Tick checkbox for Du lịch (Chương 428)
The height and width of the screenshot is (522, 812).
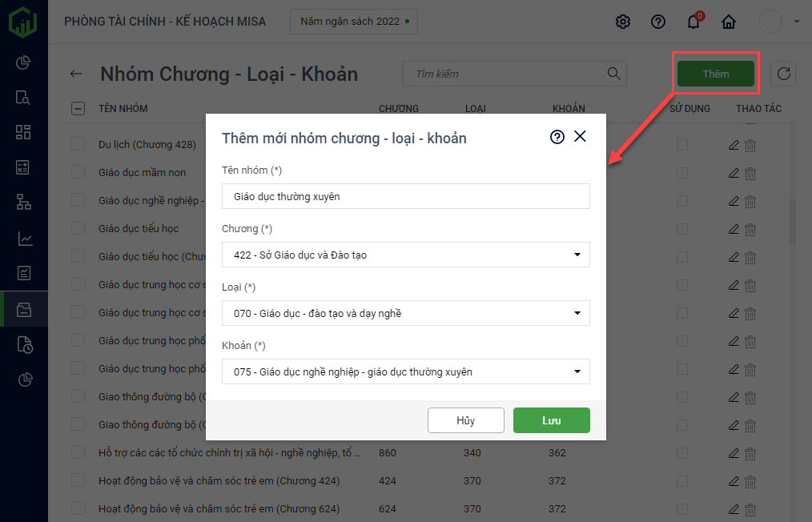[78, 144]
